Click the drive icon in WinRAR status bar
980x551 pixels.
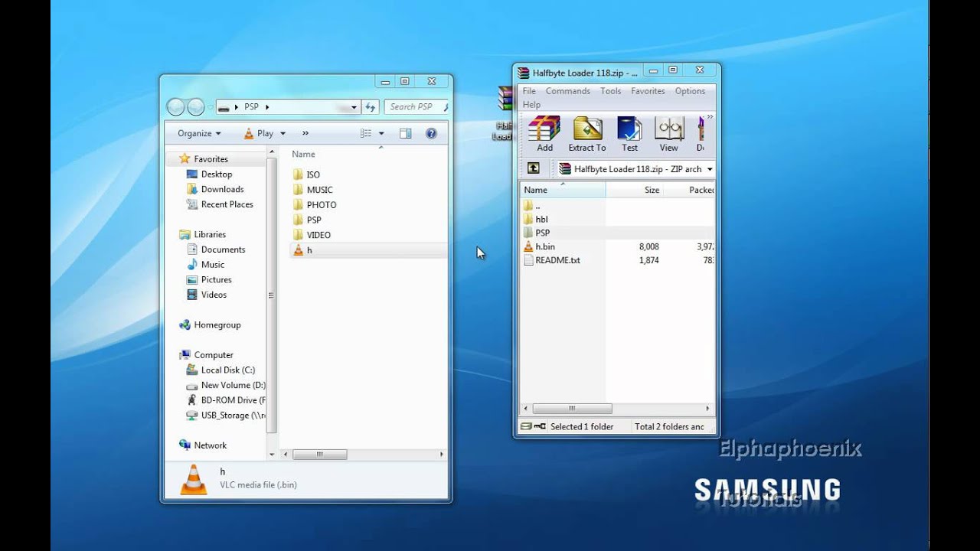click(x=525, y=426)
